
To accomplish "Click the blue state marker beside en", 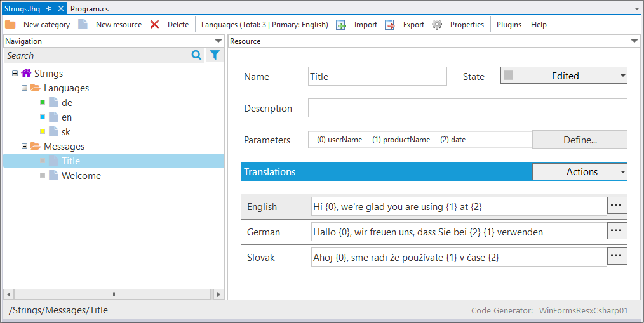I will [43, 117].
